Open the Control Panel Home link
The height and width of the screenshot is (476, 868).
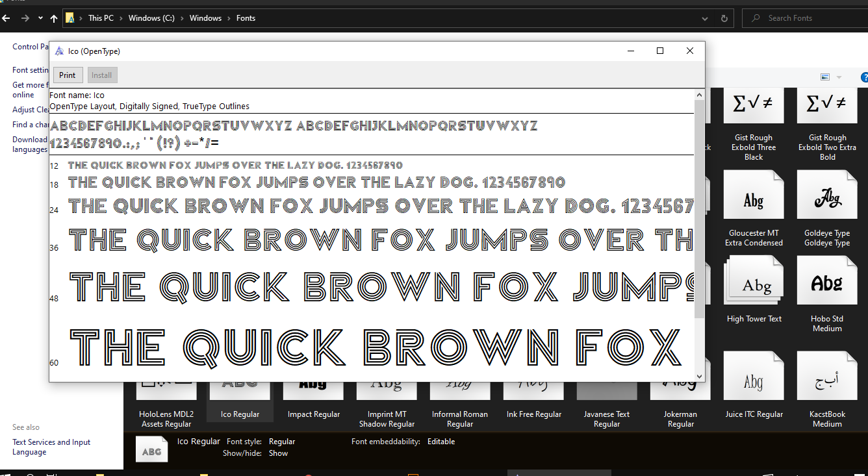click(31, 47)
